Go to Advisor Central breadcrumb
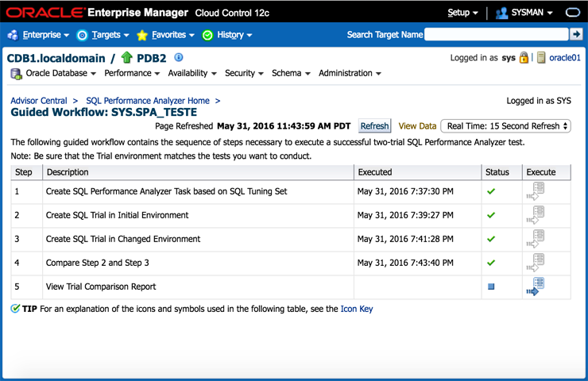The width and height of the screenshot is (588, 381). click(x=39, y=101)
